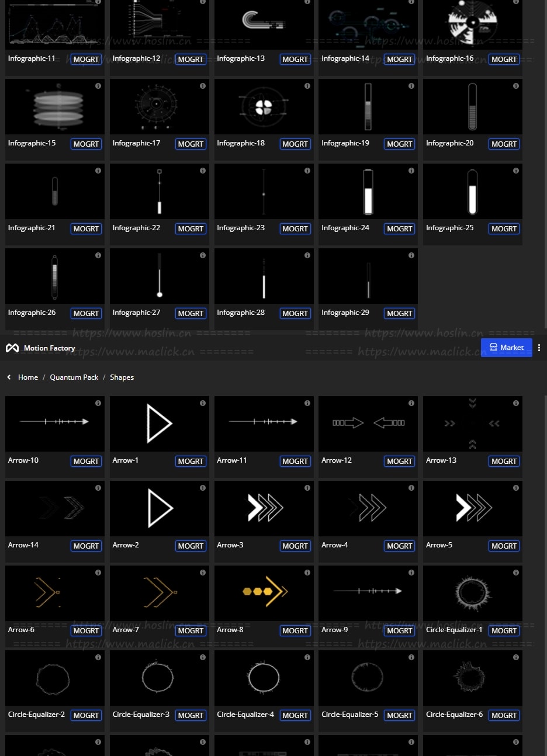
Task: Click MOGRT badge for Infographic-29
Action: (x=400, y=313)
